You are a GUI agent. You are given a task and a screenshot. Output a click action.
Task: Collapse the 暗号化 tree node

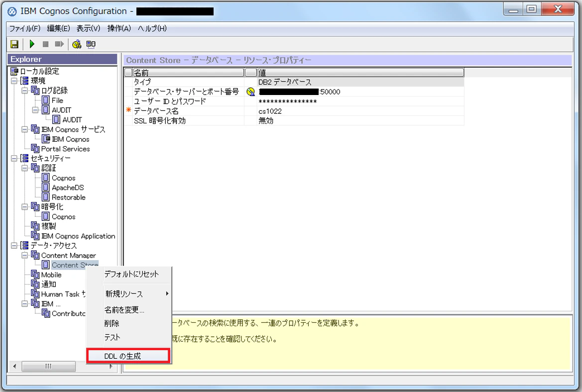tap(24, 207)
